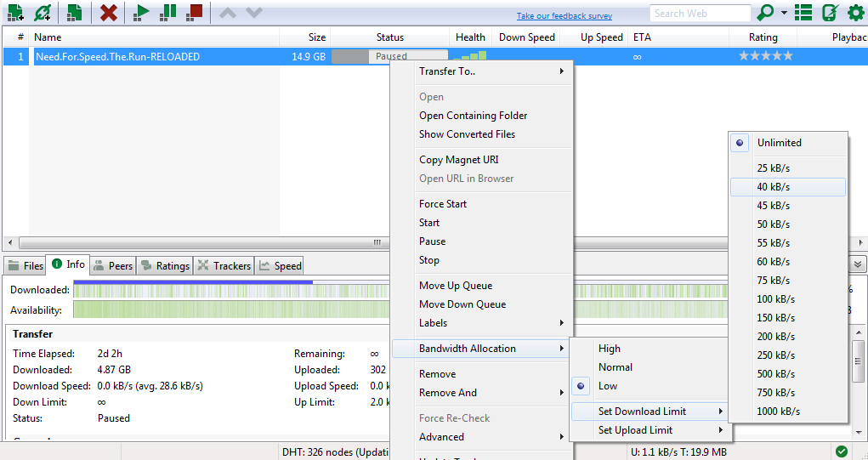Click the Move Up Queue toolbar arrow

tap(228, 13)
